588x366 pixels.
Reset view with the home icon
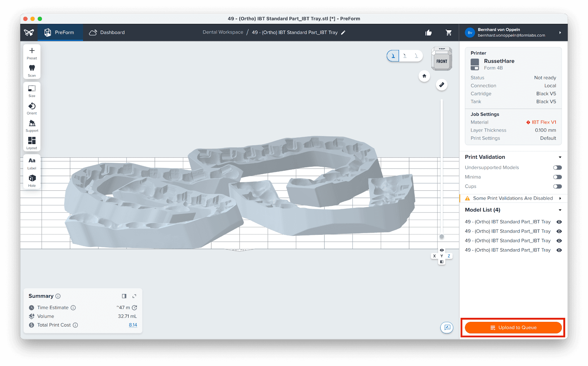point(424,76)
